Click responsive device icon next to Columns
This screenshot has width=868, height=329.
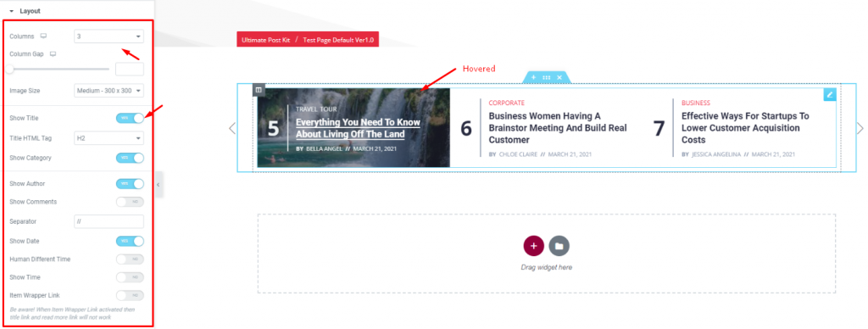[44, 36]
